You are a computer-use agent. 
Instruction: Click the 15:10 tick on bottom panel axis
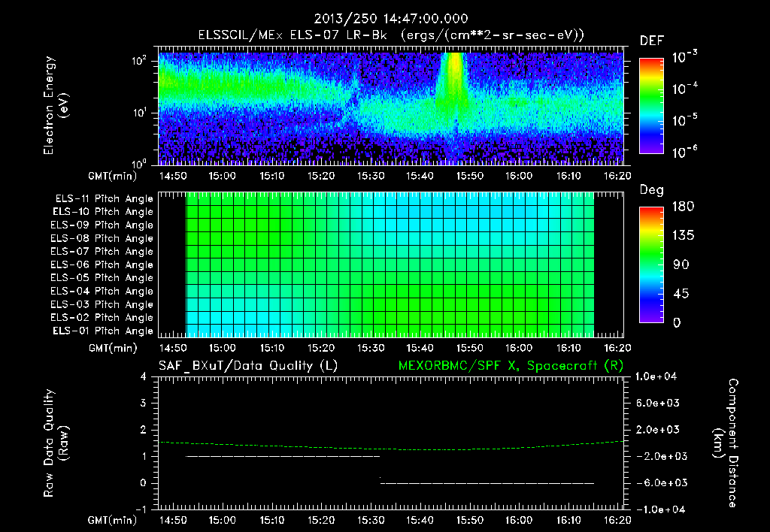[272, 520]
